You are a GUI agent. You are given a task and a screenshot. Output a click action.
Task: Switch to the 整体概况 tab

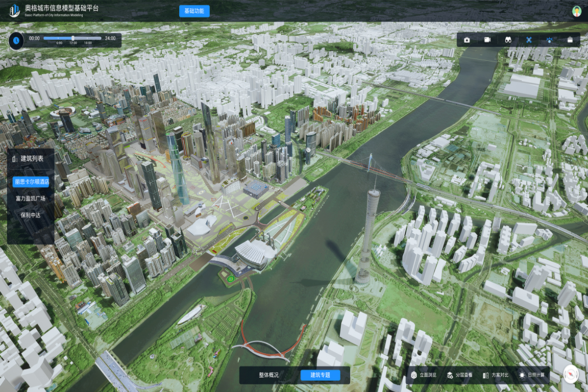pyautogui.click(x=269, y=375)
